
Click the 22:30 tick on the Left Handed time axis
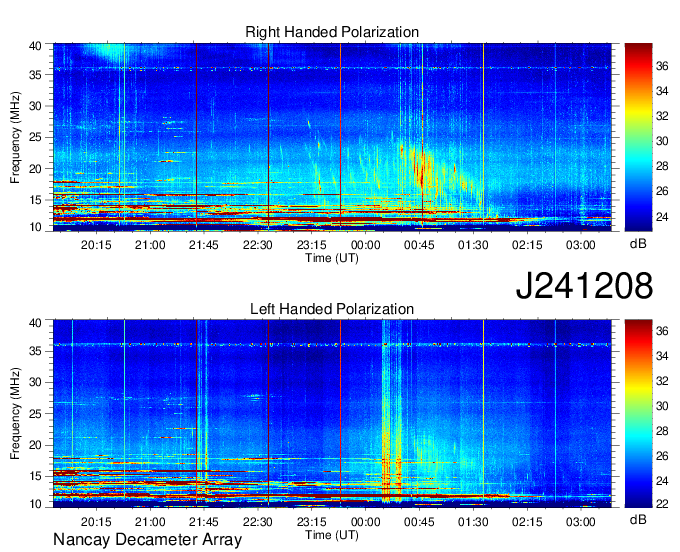[258, 522]
